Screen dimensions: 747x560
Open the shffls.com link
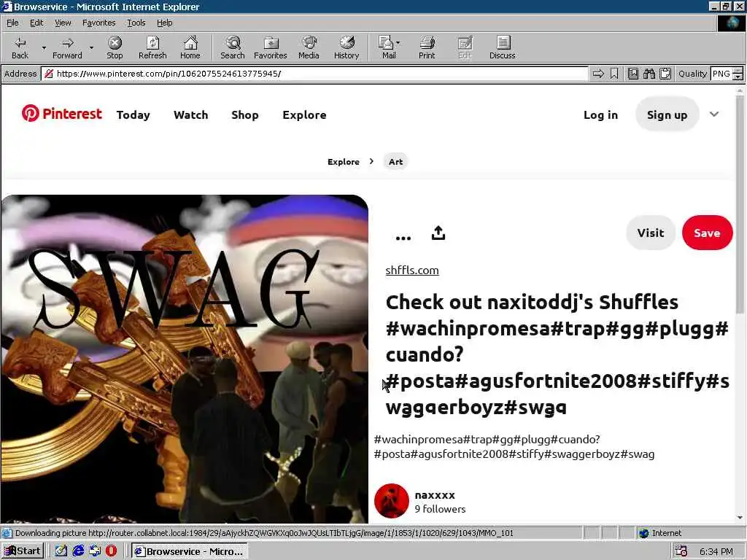pos(412,270)
